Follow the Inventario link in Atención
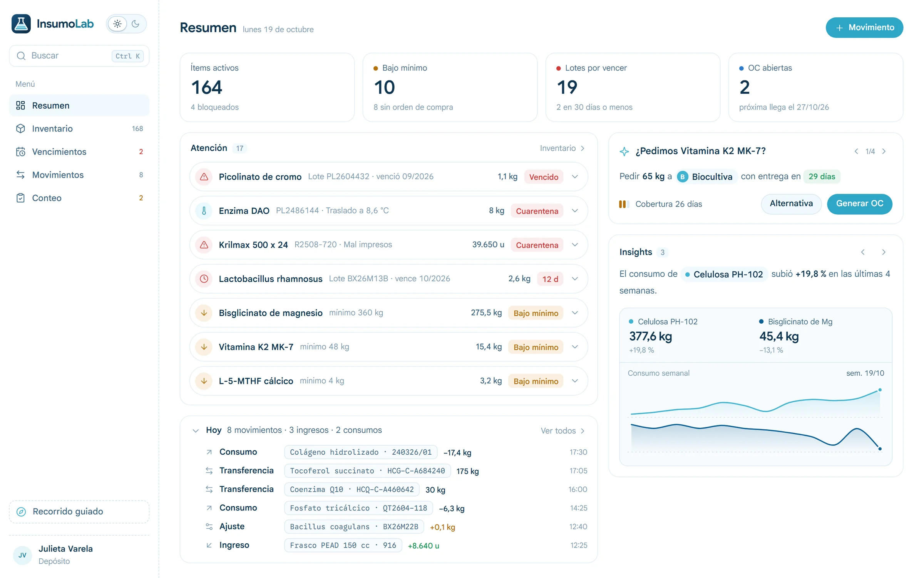Screen dimensions: 924x578 pos(562,148)
